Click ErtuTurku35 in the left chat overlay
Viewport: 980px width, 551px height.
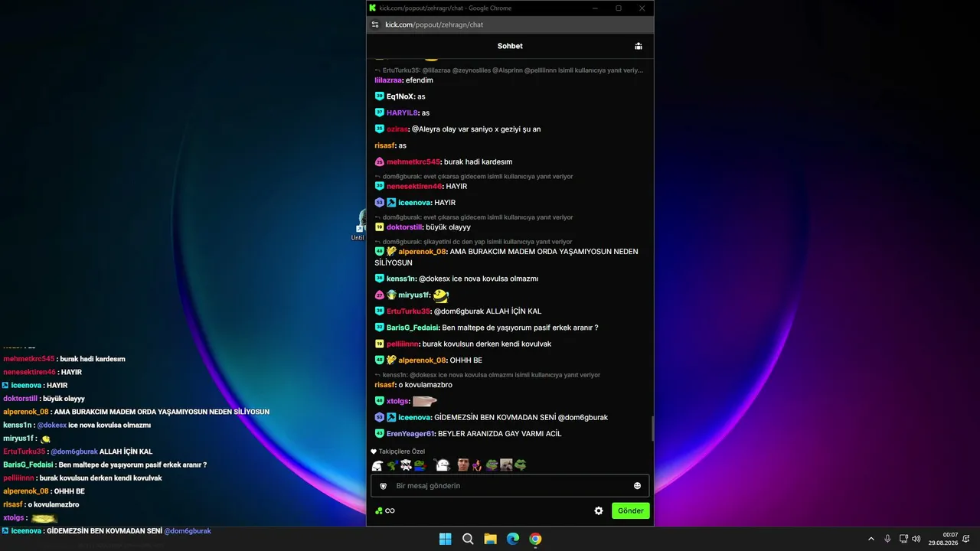tap(24, 452)
